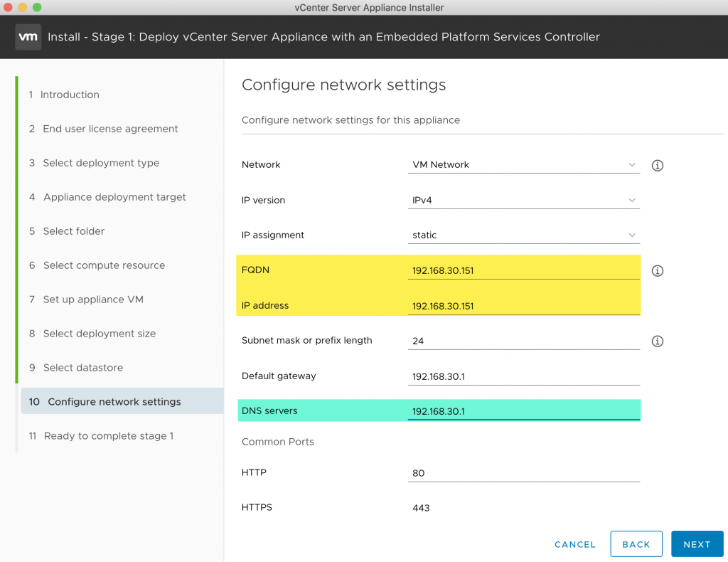Click the info icon next to Subnet mask

point(657,341)
